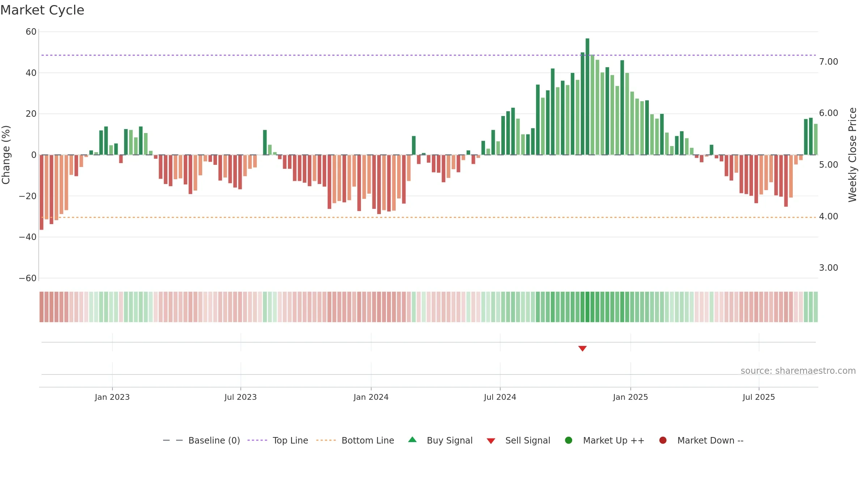This screenshot has height=488, width=868.
Task: Click the tallest green bar above 50%
Action: tap(587, 97)
